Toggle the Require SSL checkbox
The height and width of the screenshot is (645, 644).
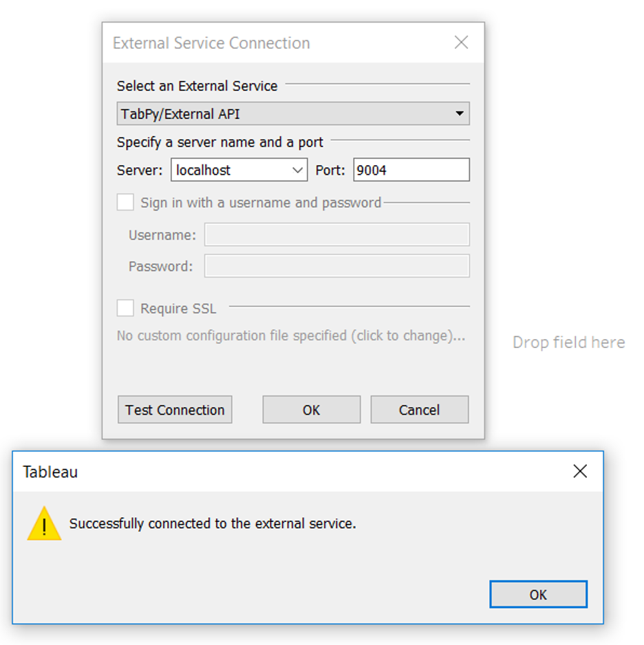point(125,307)
